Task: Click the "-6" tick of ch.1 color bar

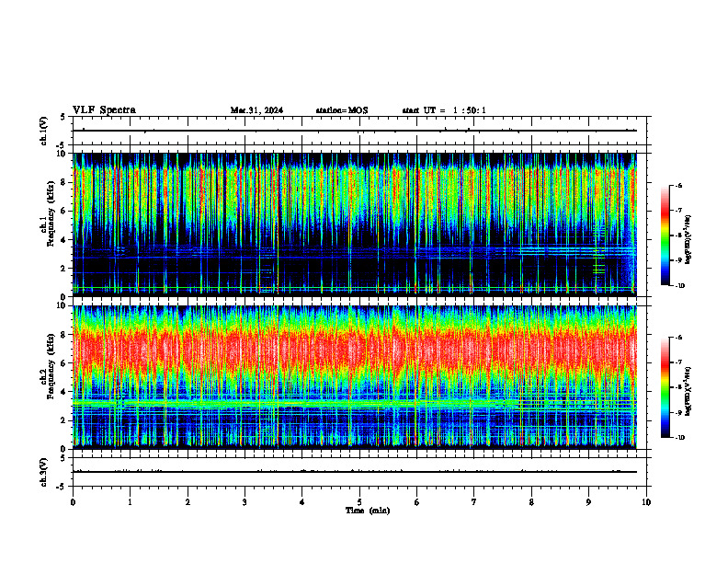Action: click(678, 185)
